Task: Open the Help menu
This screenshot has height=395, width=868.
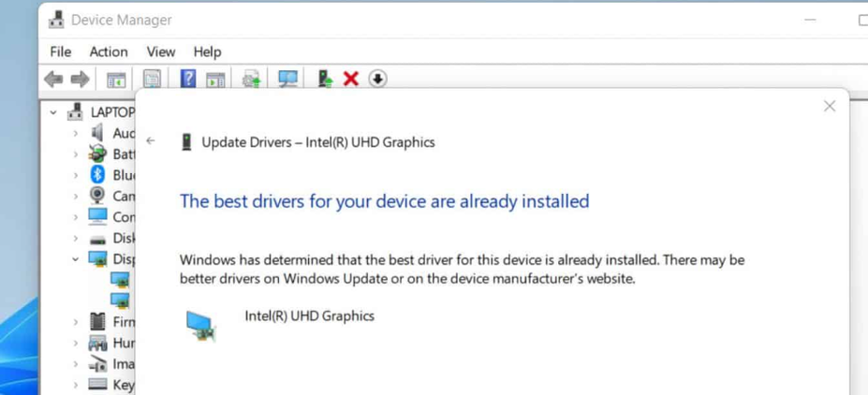Action: (x=207, y=51)
